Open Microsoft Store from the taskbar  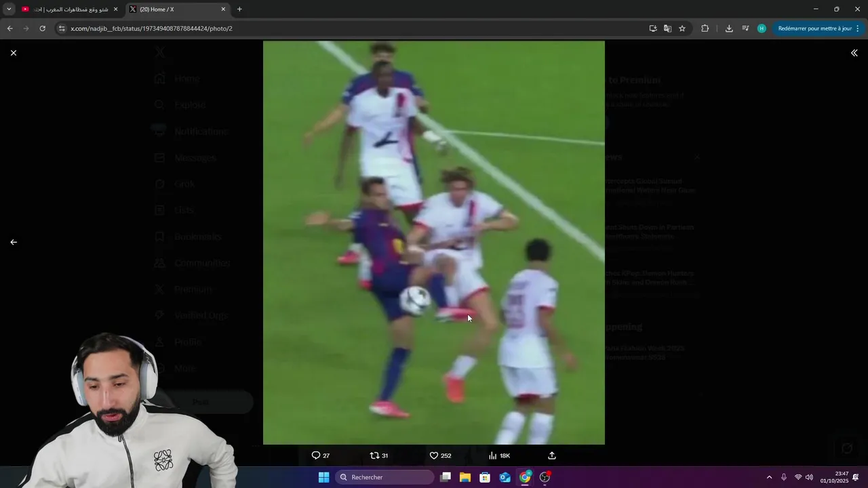[x=485, y=477]
